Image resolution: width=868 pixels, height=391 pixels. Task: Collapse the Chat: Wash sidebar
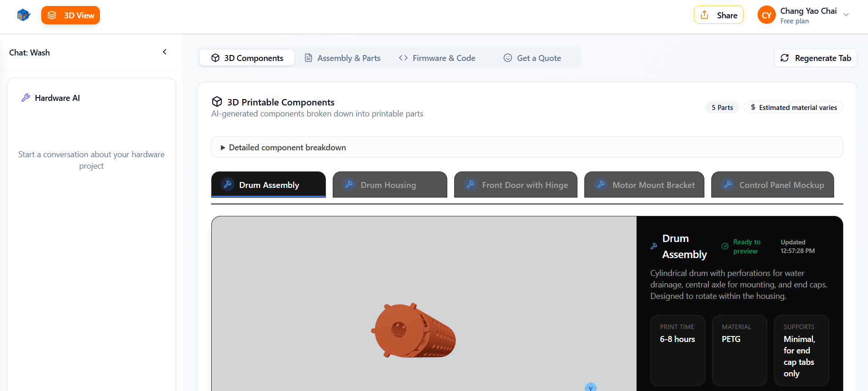point(165,52)
